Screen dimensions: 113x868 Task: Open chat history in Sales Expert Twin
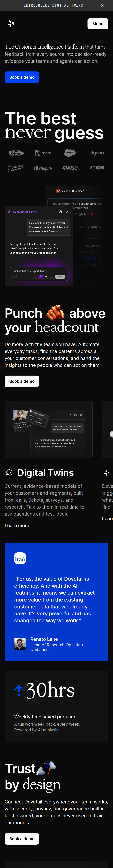(60, 212)
